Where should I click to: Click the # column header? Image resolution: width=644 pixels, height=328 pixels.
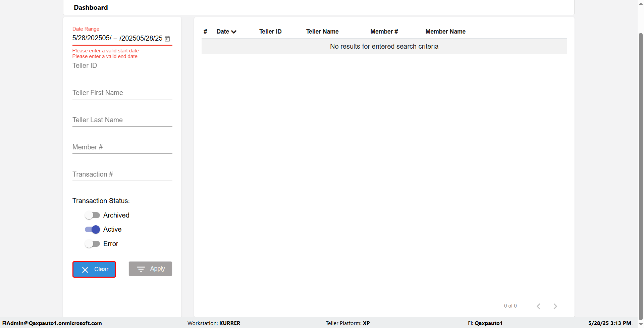click(205, 32)
